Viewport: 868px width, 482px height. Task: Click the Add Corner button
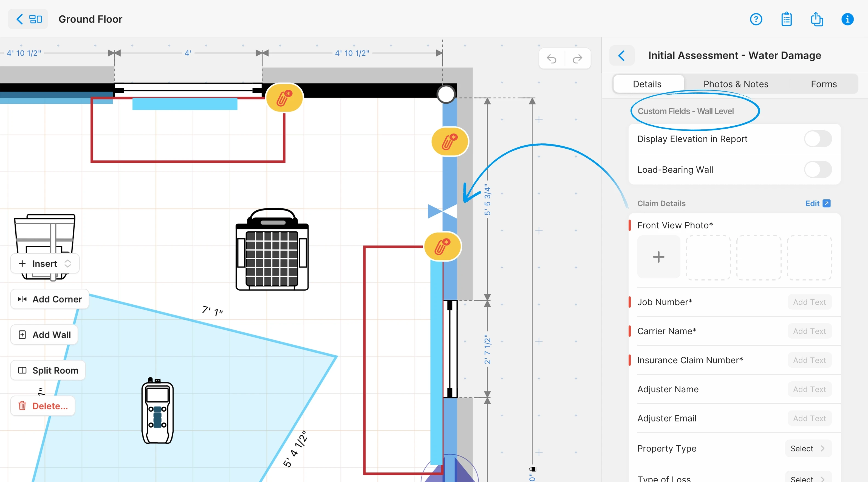click(x=50, y=299)
